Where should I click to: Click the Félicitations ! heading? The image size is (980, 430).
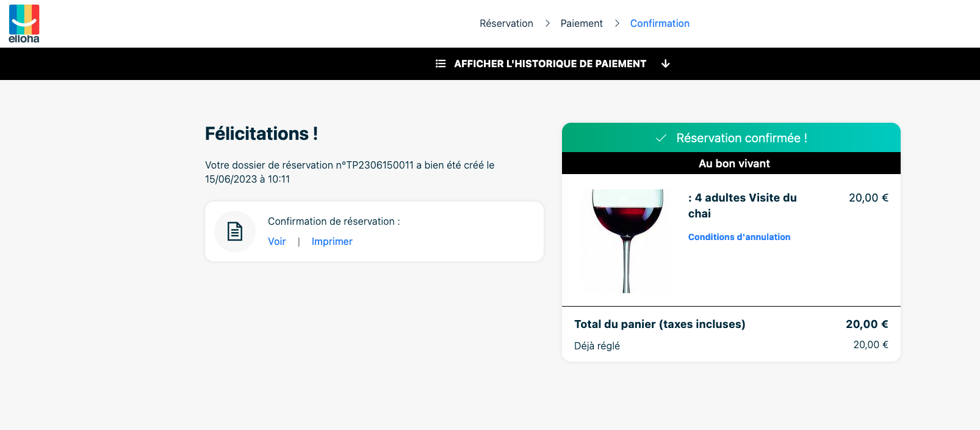pyautogui.click(x=261, y=134)
